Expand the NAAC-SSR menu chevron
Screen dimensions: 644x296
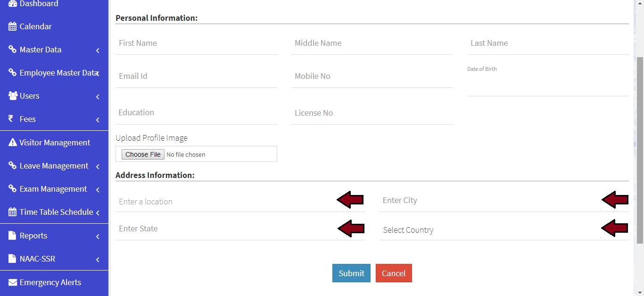pyautogui.click(x=98, y=259)
